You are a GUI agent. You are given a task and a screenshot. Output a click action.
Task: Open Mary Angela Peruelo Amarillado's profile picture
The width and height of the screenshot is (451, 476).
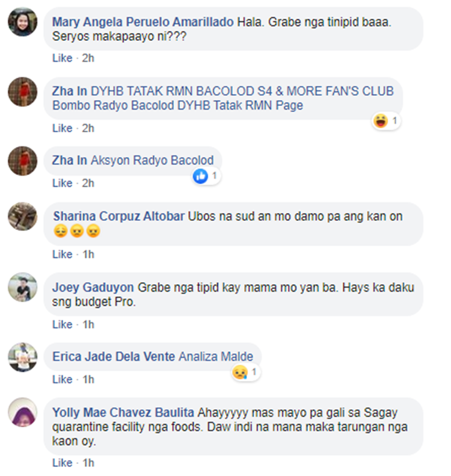[22, 22]
